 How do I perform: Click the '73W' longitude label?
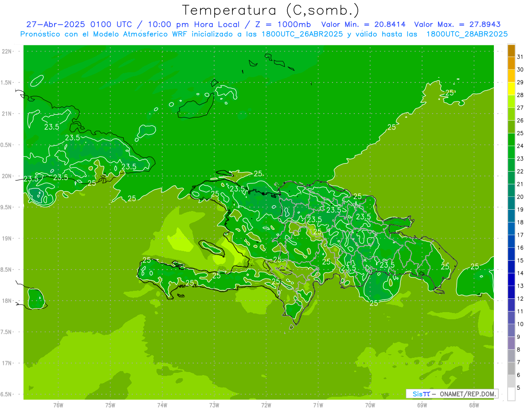pyautogui.click(x=214, y=405)
